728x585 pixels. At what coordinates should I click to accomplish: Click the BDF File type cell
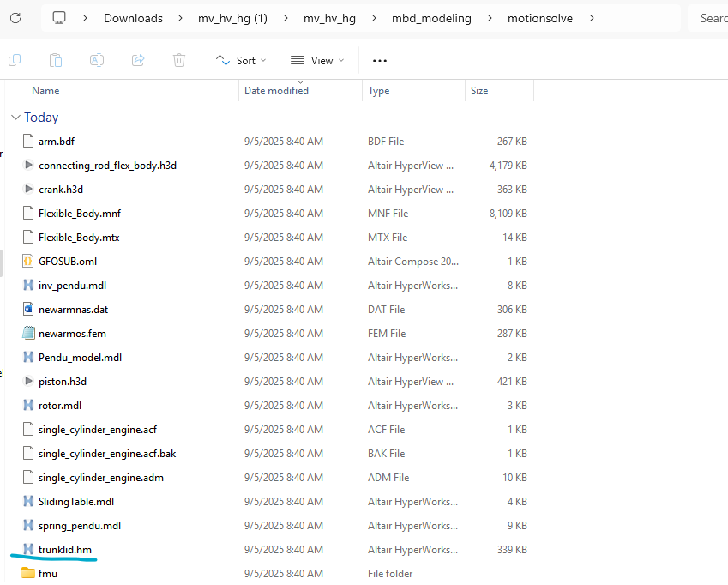click(386, 142)
